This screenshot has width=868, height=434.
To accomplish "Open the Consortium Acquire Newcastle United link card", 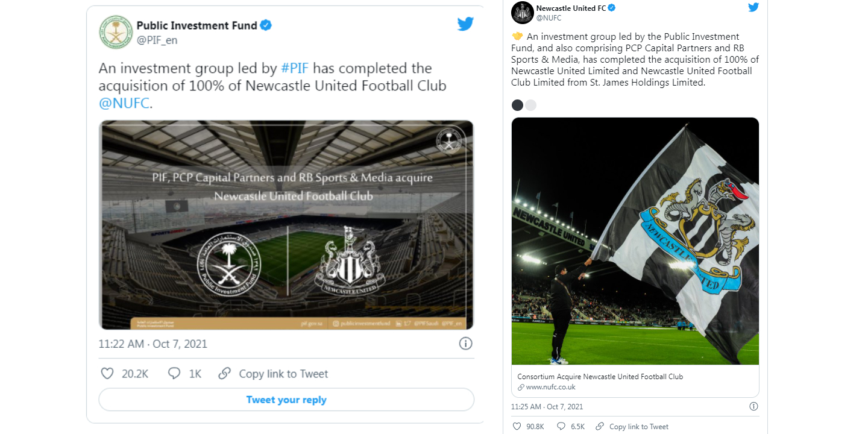I will 635,381.
